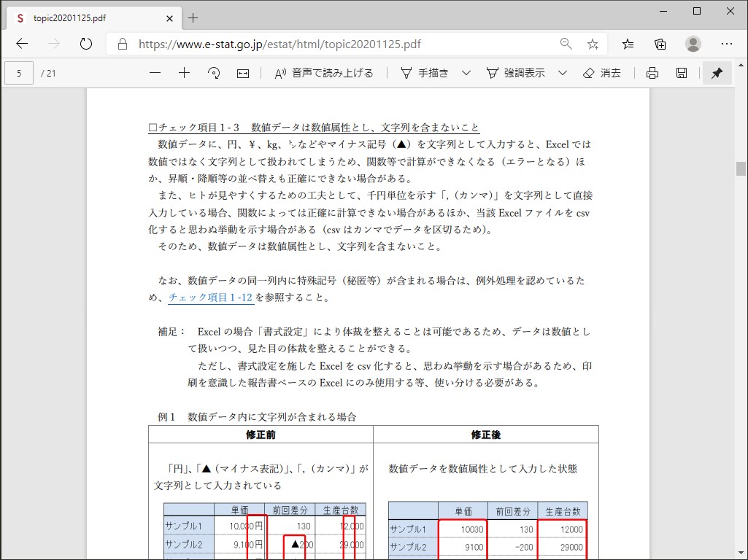Save the PDF with the disk icon

click(x=682, y=73)
